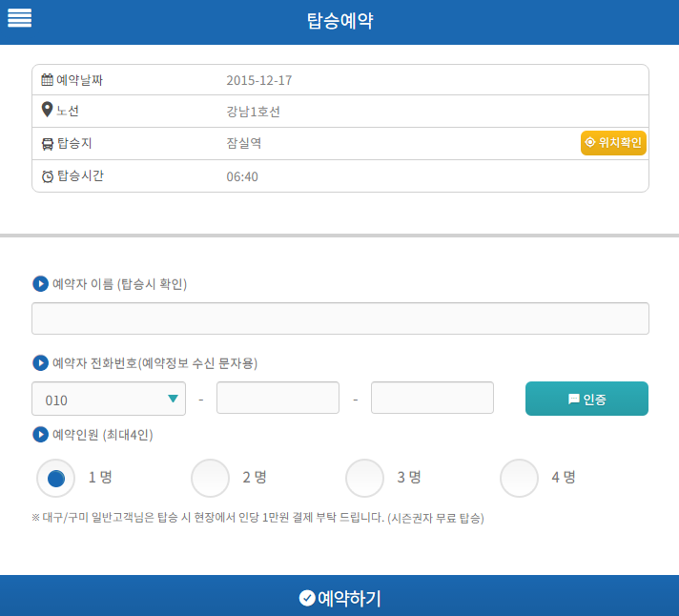The height and width of the screenshot is (616, 679).
Task: Click the bus icon beside 탑승지
Action: pyautogui.click(x=47, y=144)
